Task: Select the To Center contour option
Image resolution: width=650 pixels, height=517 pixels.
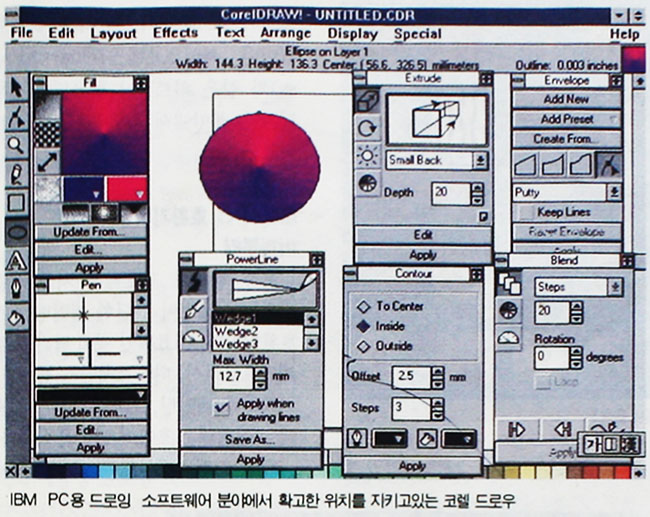Action: pos(390,306)
